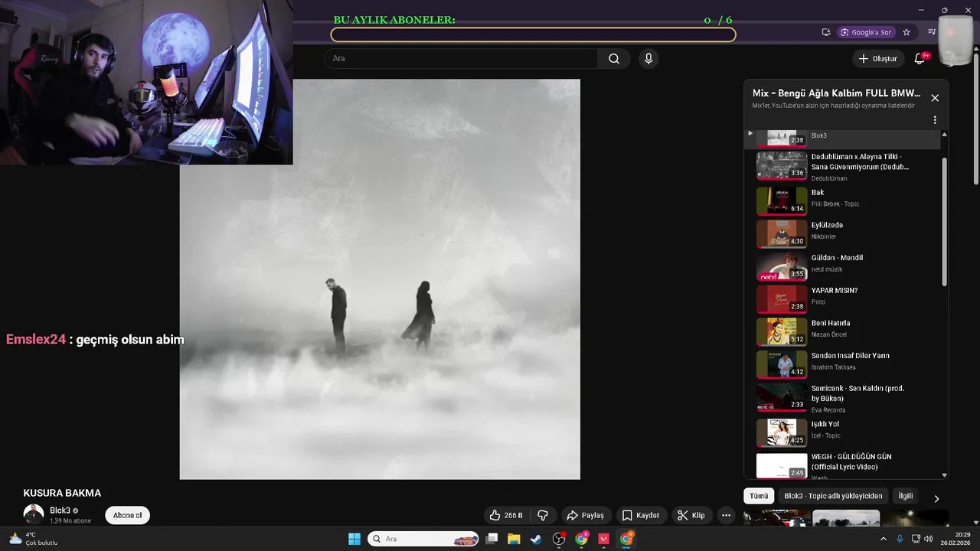This screenshot has width=980, height=551.
Task: Open YouTube notifications bell
Action: click(x=920, y=59)
